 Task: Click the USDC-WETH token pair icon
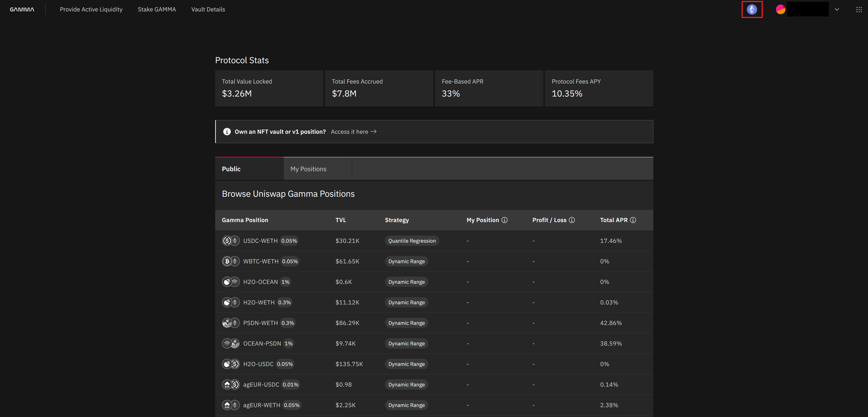click(231, 241)
